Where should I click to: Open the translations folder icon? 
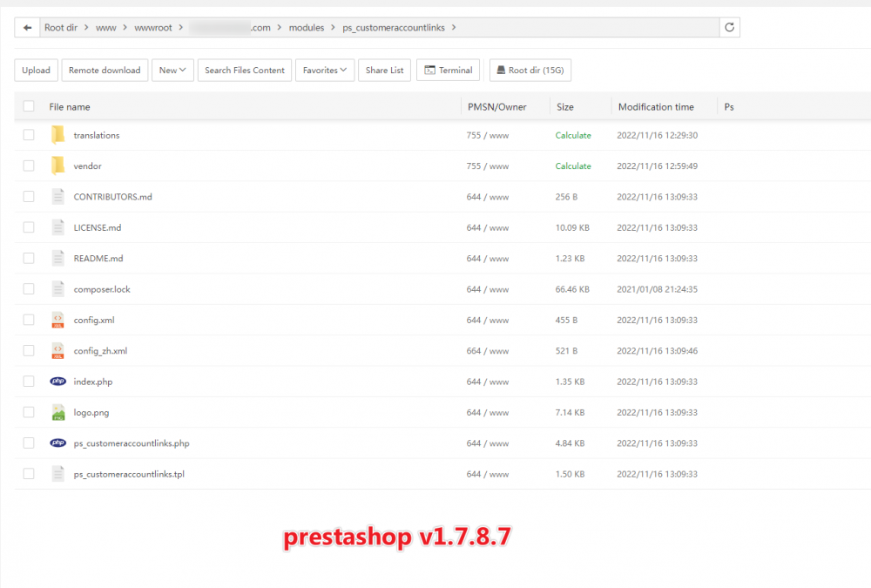click(57, 135)
